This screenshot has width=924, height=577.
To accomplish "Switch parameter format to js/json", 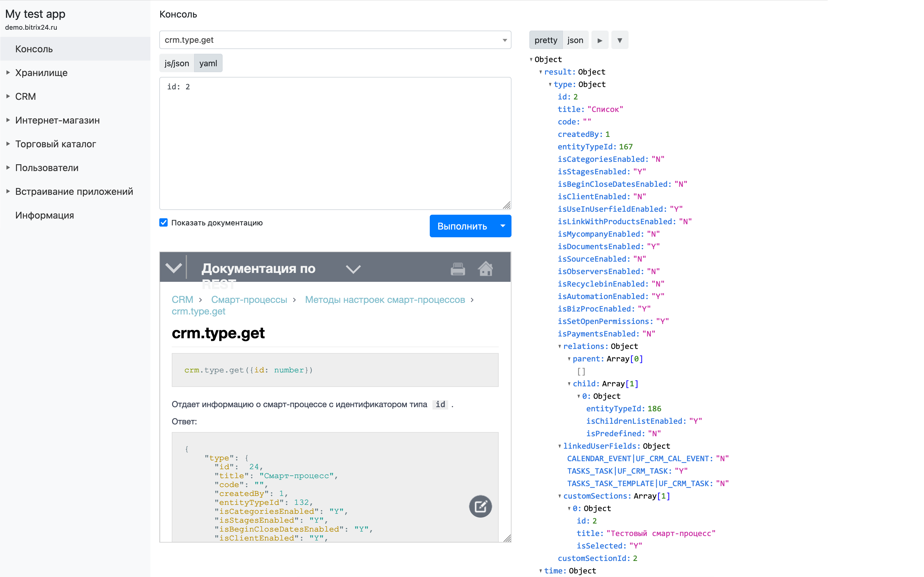I will tap(177, 63).
